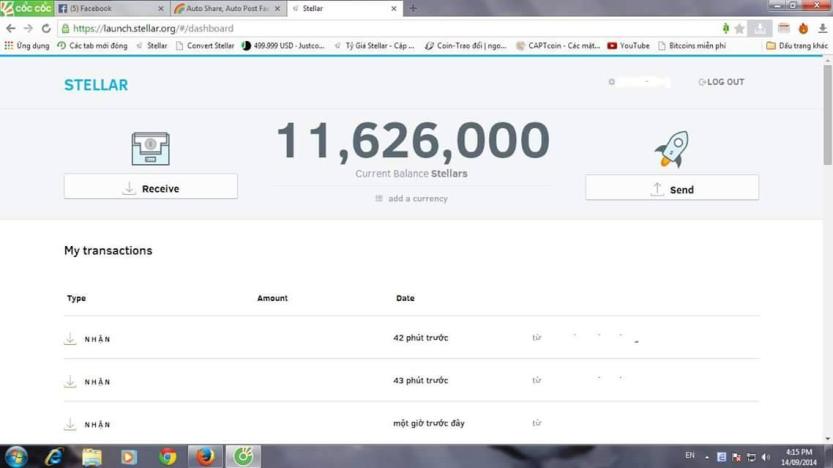Image resolution: width=833 pixels, height=468 pixels.
Task: Click the scrollbar down arrow
Action: point(828,439)
